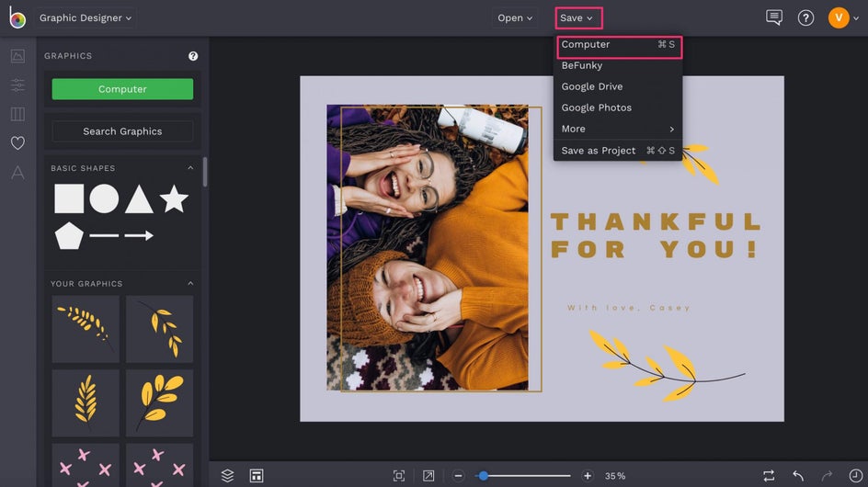Open the Layers panel icon
This screenshot has height=487, width=868.
click(x=228, y=475)
